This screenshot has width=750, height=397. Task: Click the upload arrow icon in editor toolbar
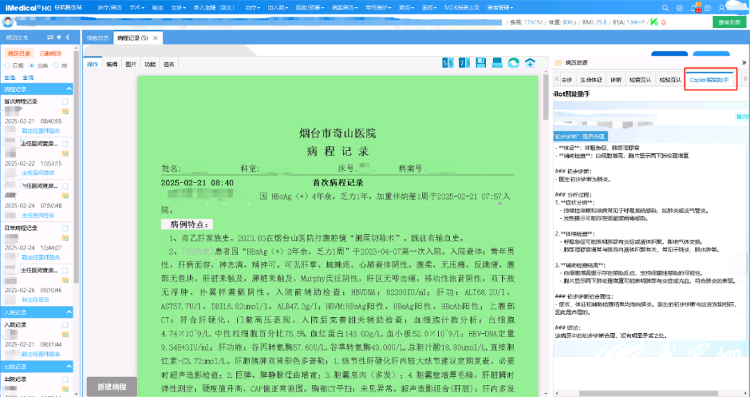530,63
